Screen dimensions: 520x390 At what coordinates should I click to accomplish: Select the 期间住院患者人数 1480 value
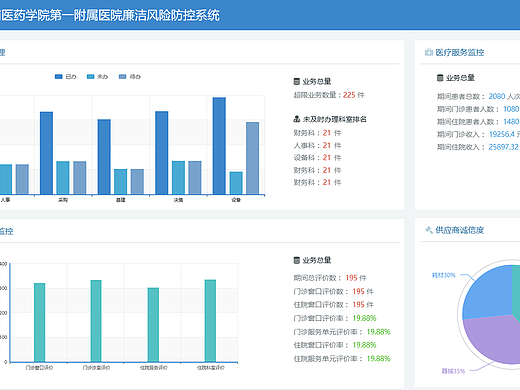pyautogui.click(x=511, y=122)
